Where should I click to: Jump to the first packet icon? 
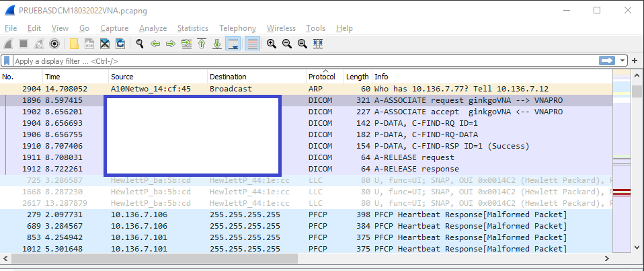click(x=202, y=44)
